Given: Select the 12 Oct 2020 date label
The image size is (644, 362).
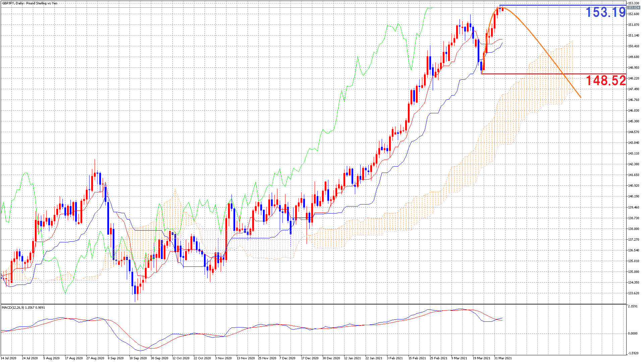Looking at the screenshot, I should pos(181,358).
